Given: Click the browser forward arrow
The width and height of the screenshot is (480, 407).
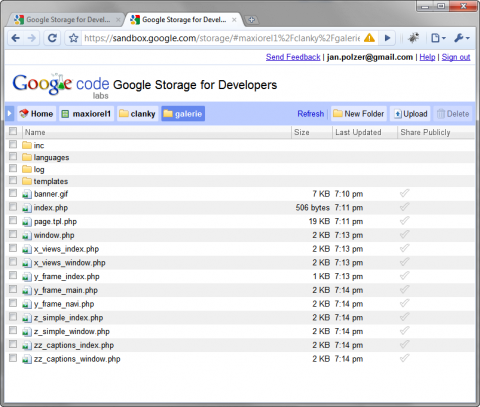Looking at the screenshot, I should [32, 38].
